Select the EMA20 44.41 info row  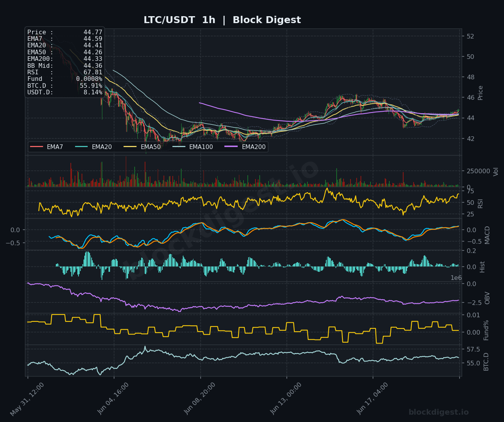65,46
